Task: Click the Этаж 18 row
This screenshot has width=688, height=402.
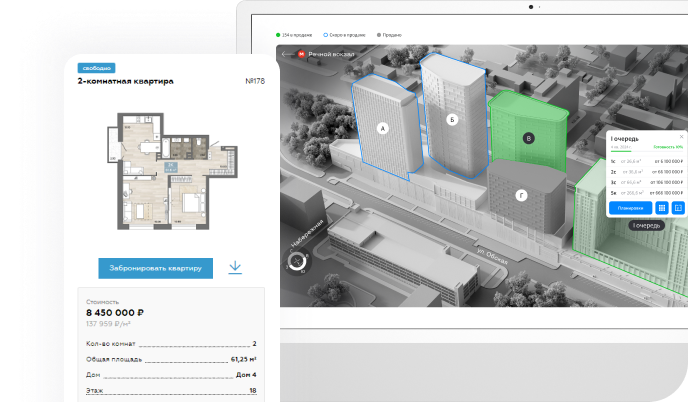Action: click(x=171, y=391)
